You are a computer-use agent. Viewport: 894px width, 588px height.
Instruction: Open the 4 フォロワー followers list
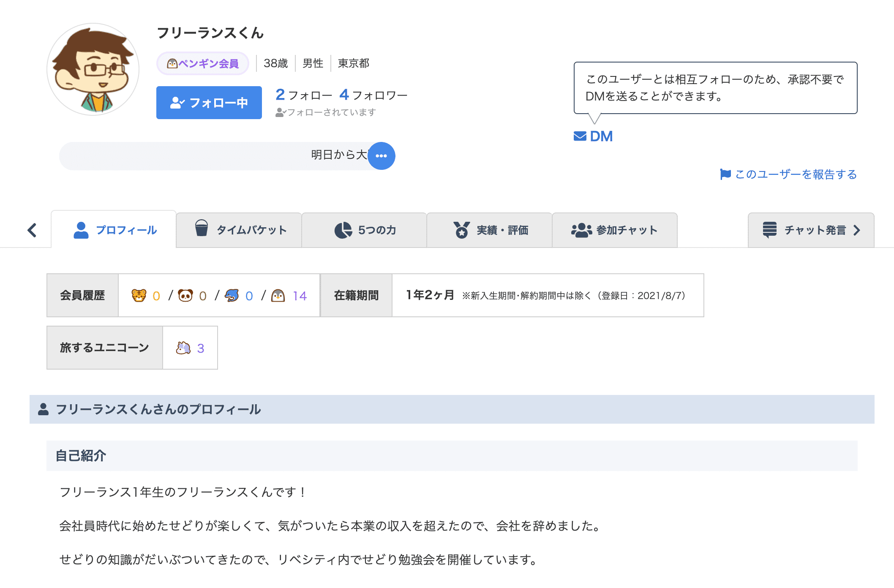(373, 95)
